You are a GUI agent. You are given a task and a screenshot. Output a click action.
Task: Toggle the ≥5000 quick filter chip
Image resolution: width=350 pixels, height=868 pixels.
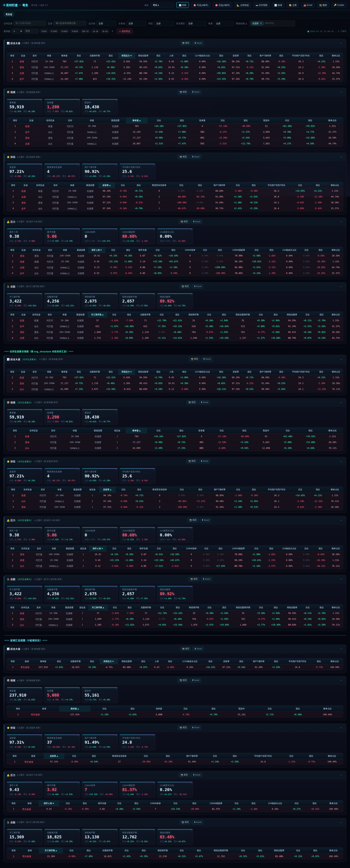[x=75, y=31]
